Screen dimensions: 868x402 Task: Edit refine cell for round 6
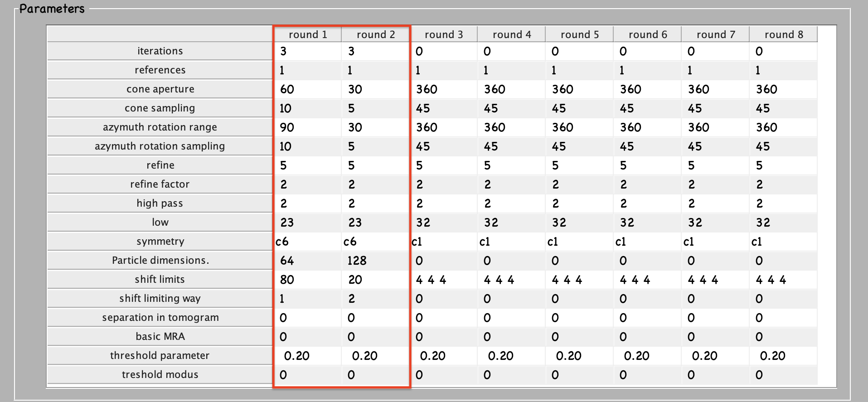648,165
